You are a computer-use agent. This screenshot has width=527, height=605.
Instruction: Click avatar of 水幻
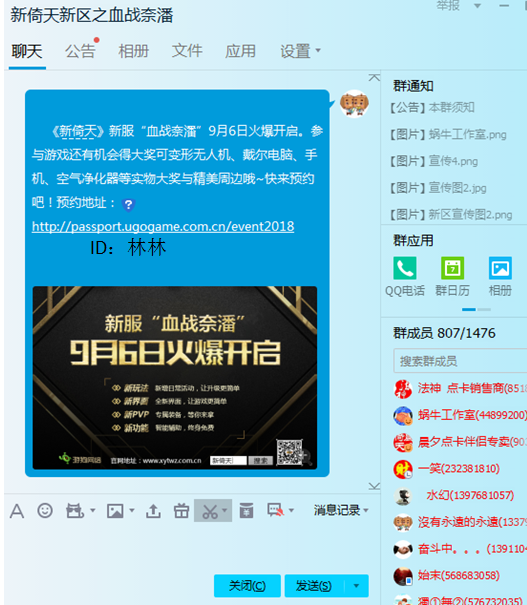pyautogui.click(x=403, y=496)
